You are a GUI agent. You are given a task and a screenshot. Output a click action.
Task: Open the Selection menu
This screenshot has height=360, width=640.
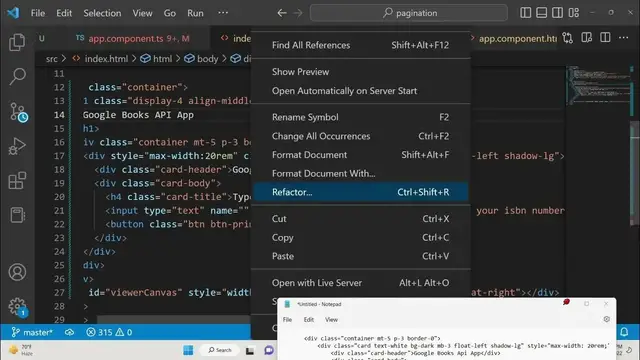click(102, 13)
